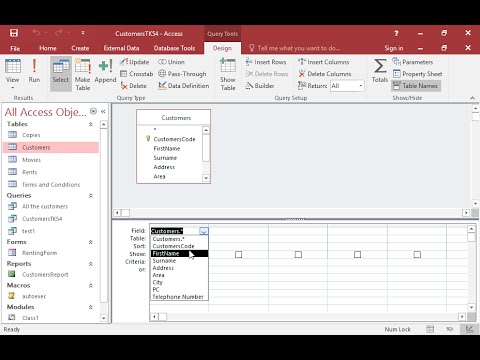
Task: Tick Show checkbox in fourth grid column
Action: pyautogui.click(x=357, y=255)
